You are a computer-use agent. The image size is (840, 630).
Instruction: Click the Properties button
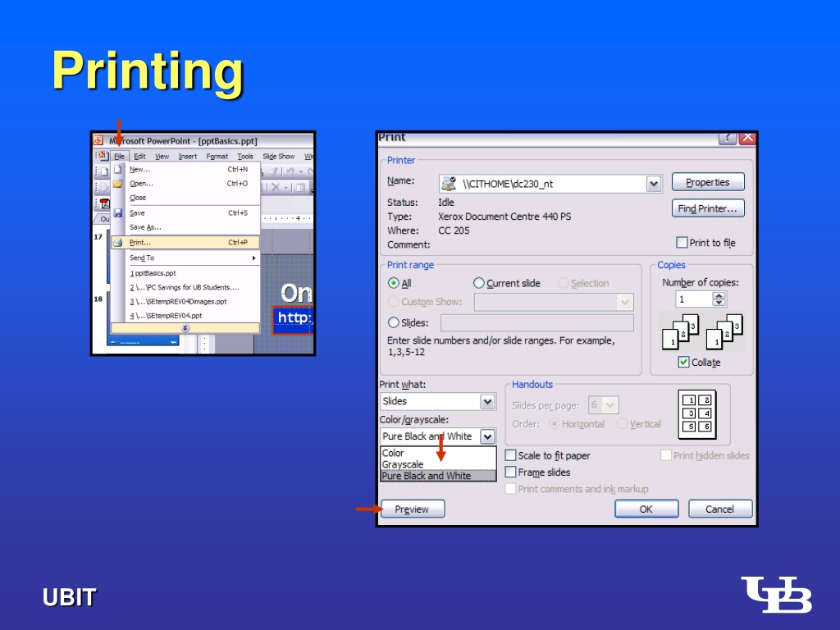coord(708,182)
